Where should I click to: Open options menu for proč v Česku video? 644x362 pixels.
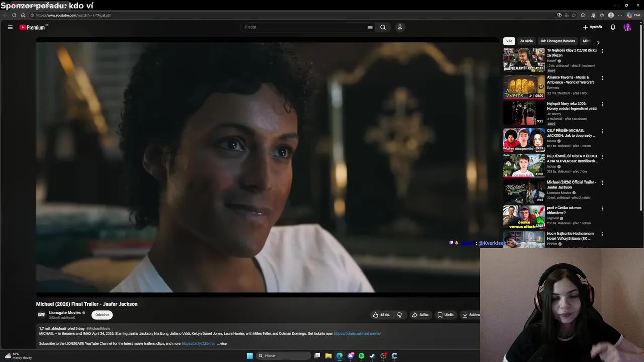tap(602, 209)
